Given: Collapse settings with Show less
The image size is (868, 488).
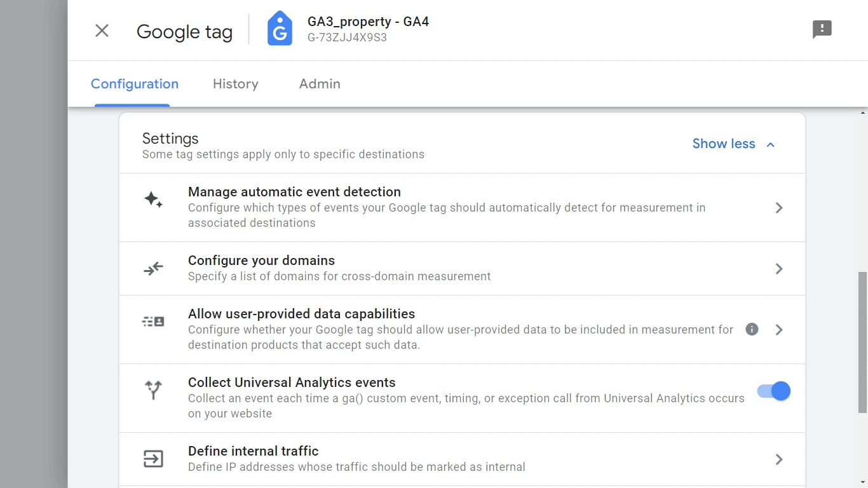Looking at the screenshot, I should pyautogui.click(x=733, y=144).
